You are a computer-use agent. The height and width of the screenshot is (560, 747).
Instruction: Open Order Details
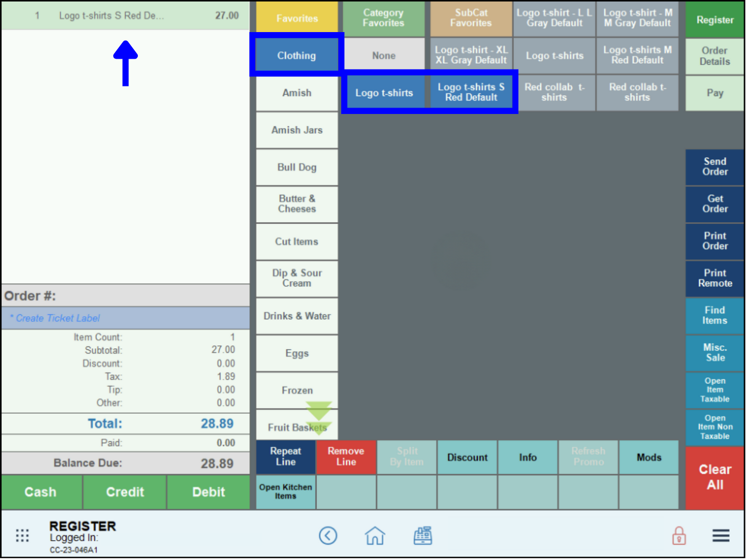pyautogui.click(x=715, y=56)
